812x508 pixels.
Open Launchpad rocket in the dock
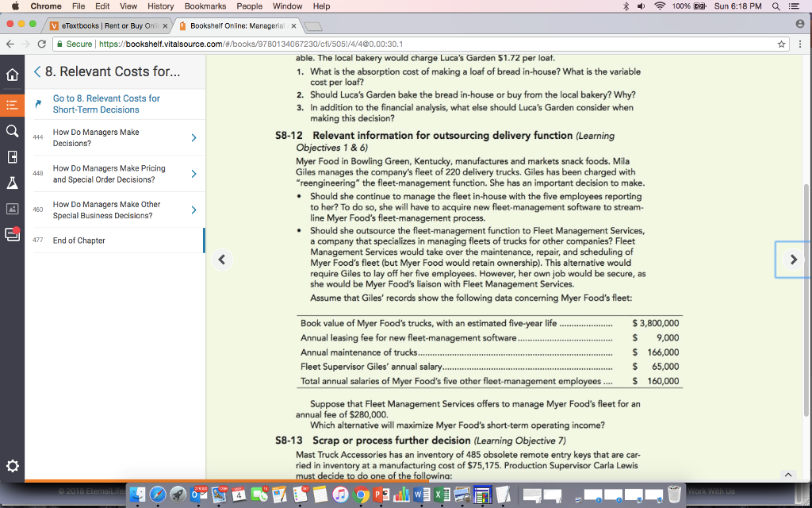[x=178, y=495]
